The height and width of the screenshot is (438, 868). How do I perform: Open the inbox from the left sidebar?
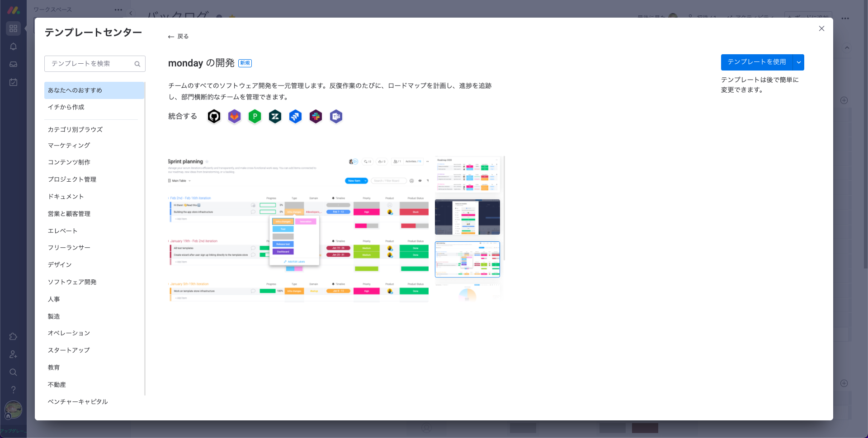coord(13,64)
